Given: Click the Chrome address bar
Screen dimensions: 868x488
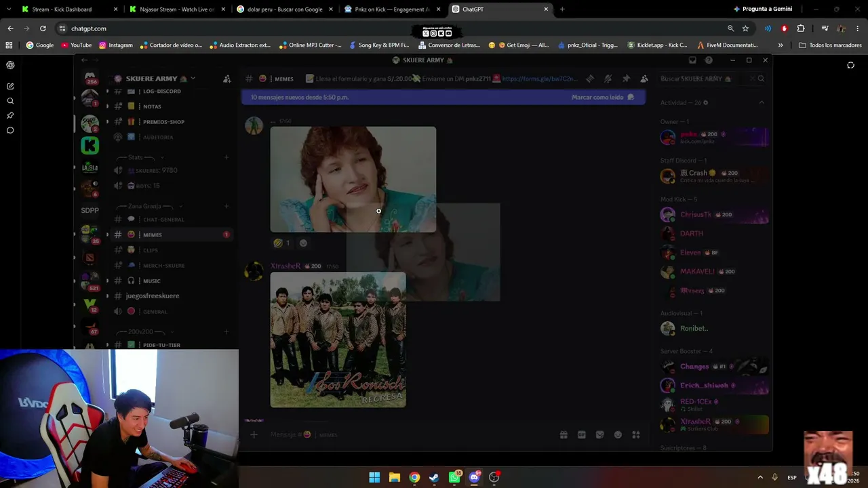Looking at the screenshot, I should pos(393,28).
